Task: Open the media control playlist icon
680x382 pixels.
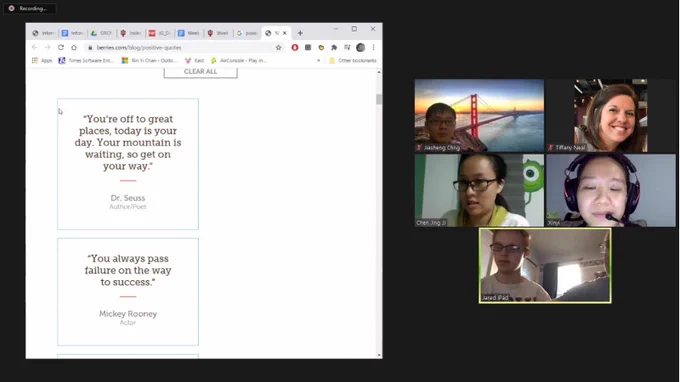Action: tap(347, 47)
